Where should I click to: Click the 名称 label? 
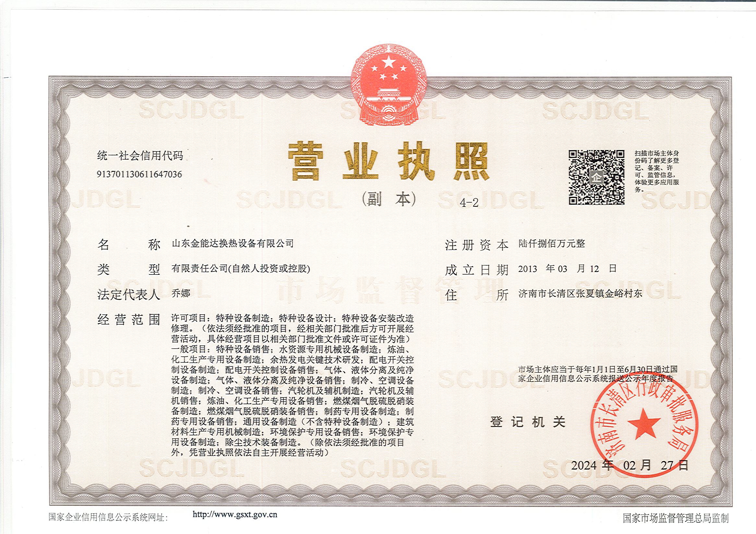tap(128, 245)
